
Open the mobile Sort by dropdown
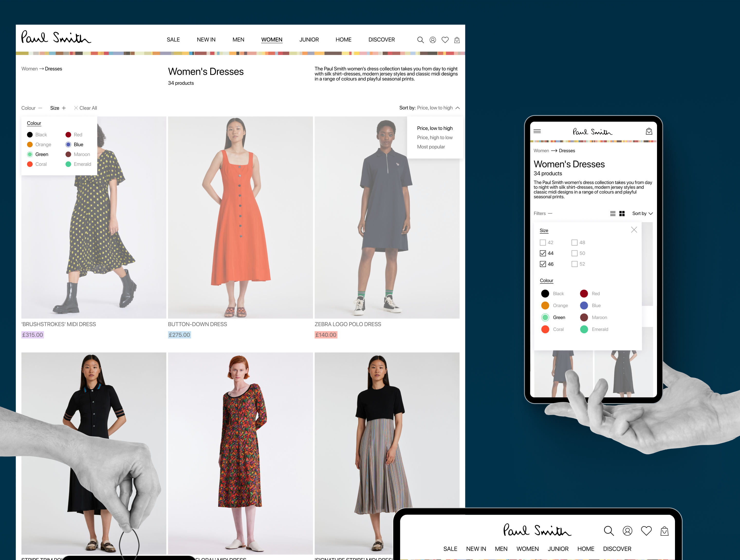(x=642, y=214)
